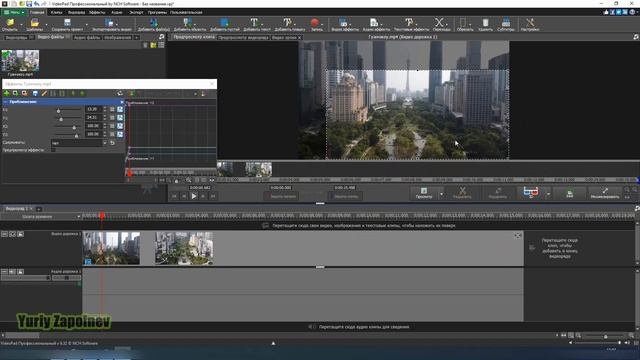Open the Аудио menu
The image size is (640, 360).
117,12
